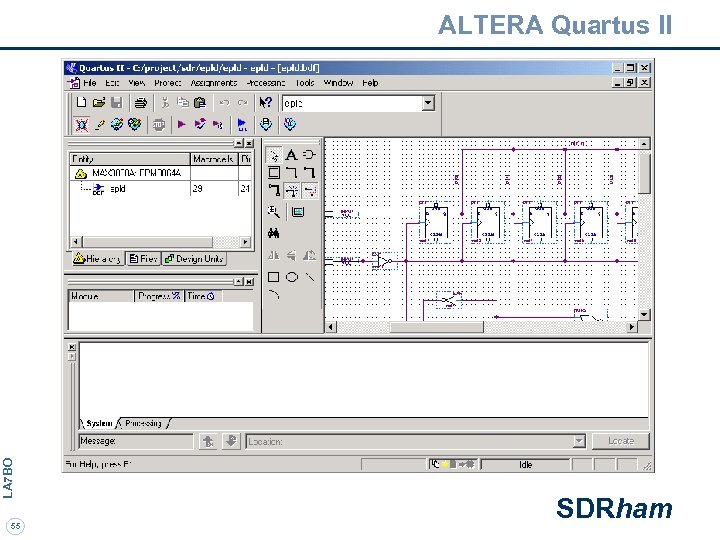Click the Print icon
This screenshot has width=720, height=540.
(x=141, y=102)
